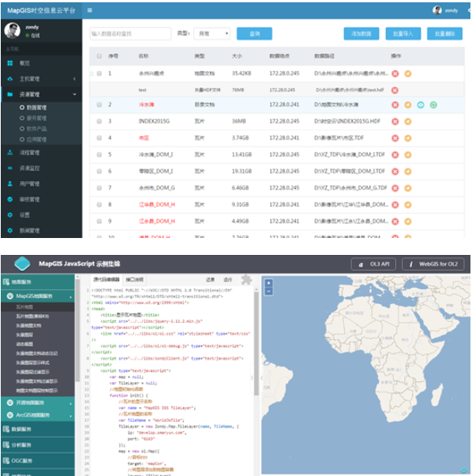Check the checkbox for row 2
This screenshot has width=472, height=476.
pos(99,105)
